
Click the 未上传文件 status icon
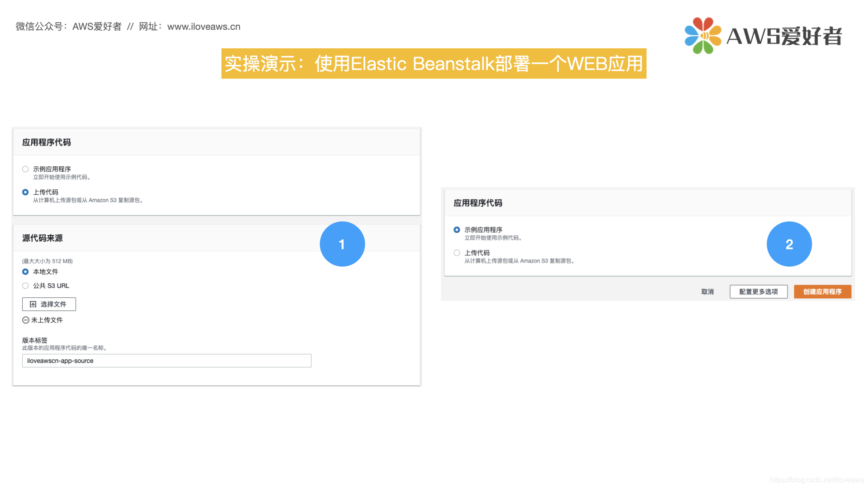coord(26,320)
